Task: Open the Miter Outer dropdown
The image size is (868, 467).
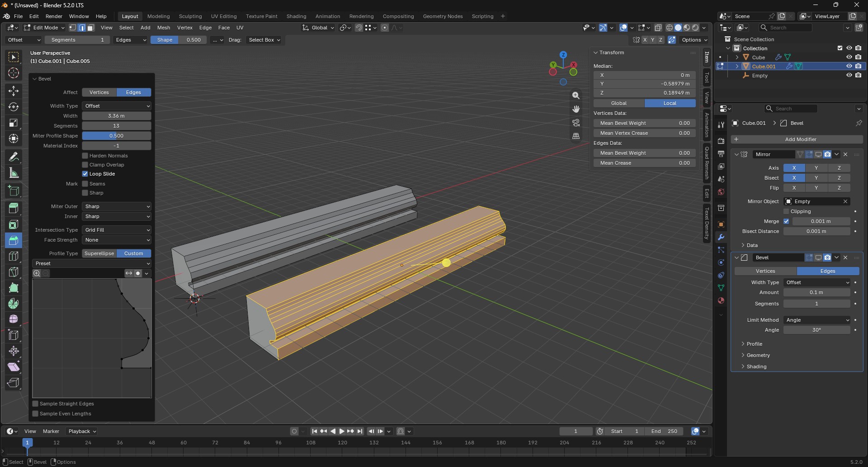Action: pos(117,206)
